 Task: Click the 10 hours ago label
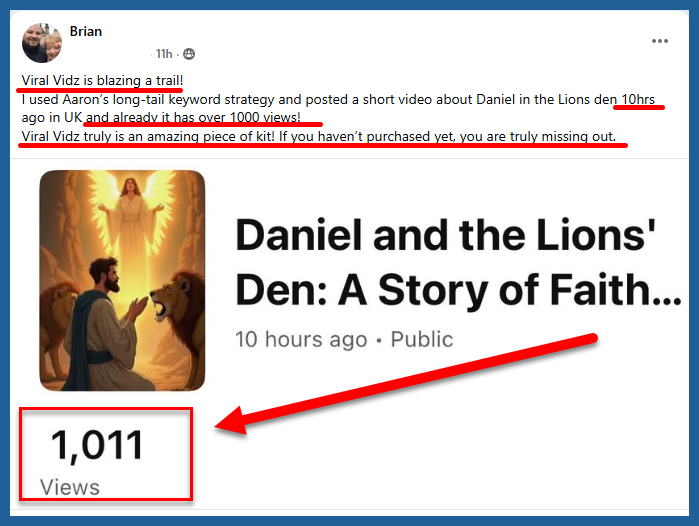[301, 339]
